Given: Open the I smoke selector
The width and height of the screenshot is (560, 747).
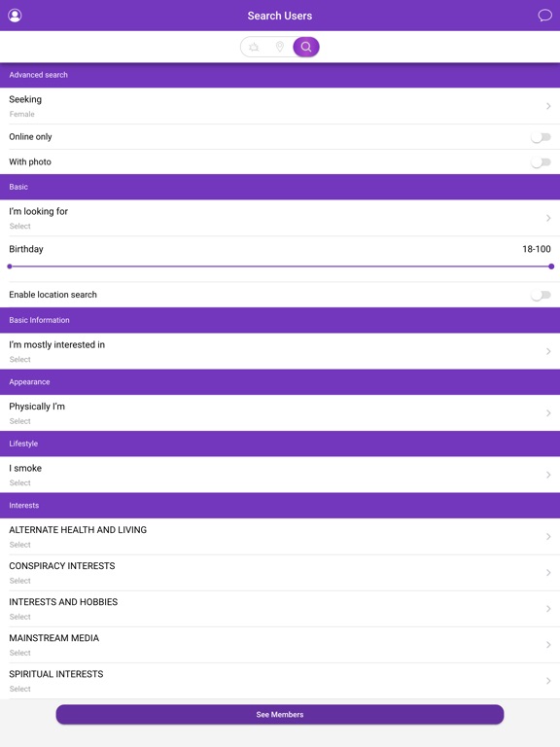Looking at the screenshot, I should point(280,475).
